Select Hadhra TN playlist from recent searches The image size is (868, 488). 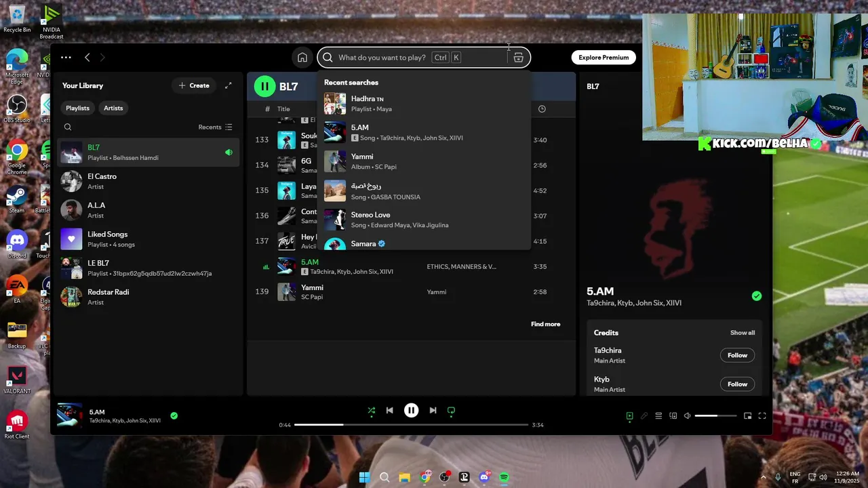[424, 104]
